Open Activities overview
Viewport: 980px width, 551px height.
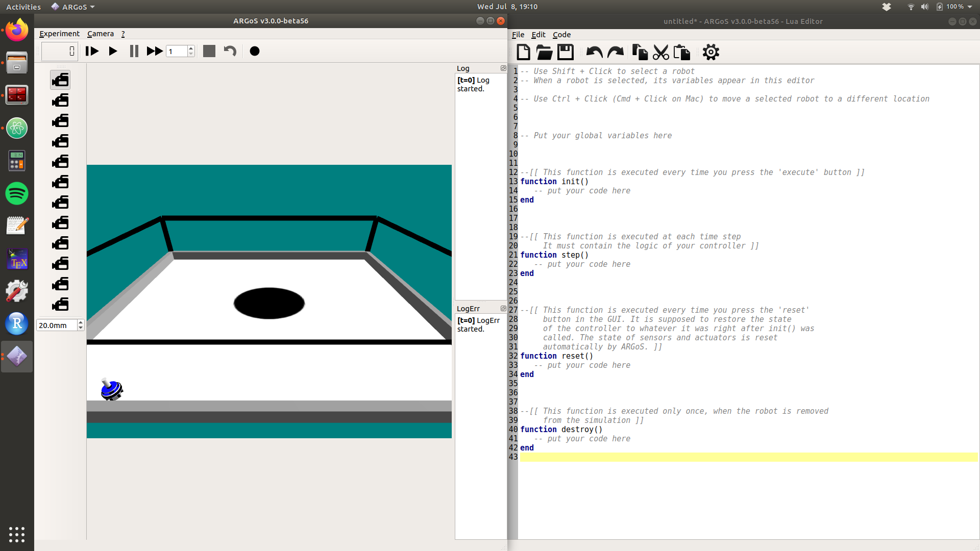coord(23,7)
